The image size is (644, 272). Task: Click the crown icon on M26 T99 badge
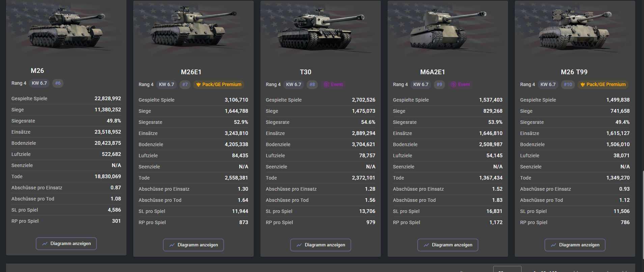point(583,85)
